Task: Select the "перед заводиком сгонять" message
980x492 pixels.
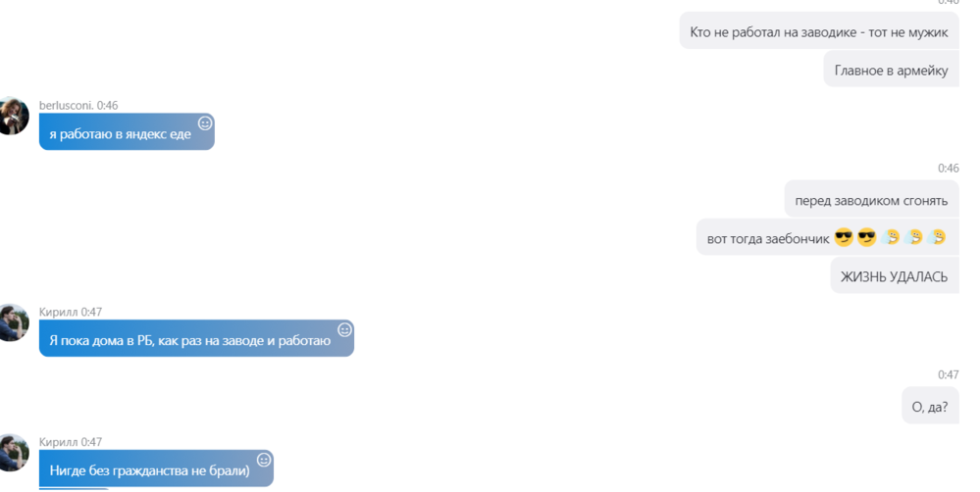Action: click(871, 200)
